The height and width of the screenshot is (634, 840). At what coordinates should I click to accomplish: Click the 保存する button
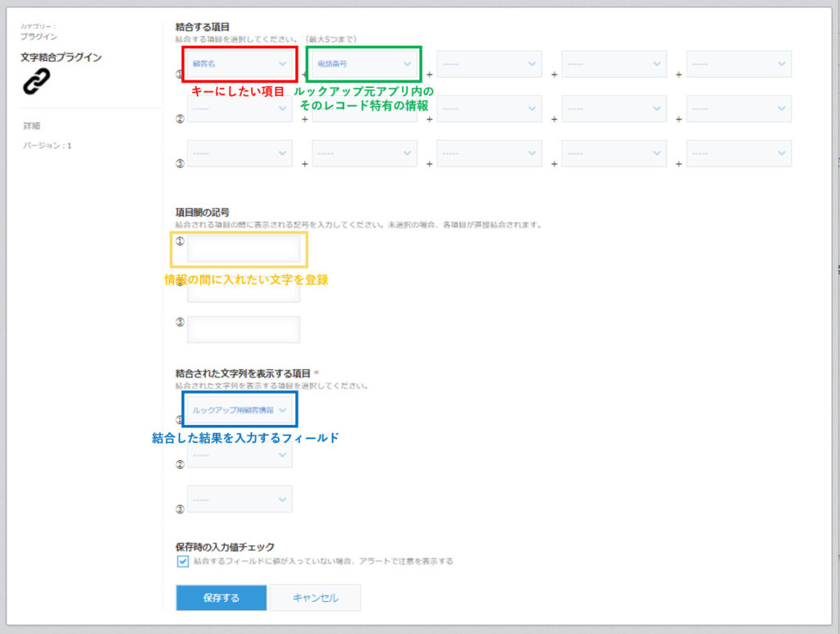[221, 598]
